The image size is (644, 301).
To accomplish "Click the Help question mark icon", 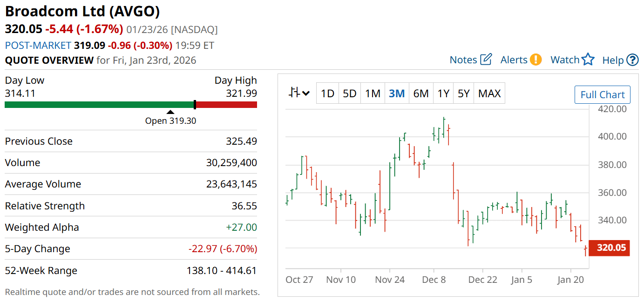I will (x=632, y=60).
